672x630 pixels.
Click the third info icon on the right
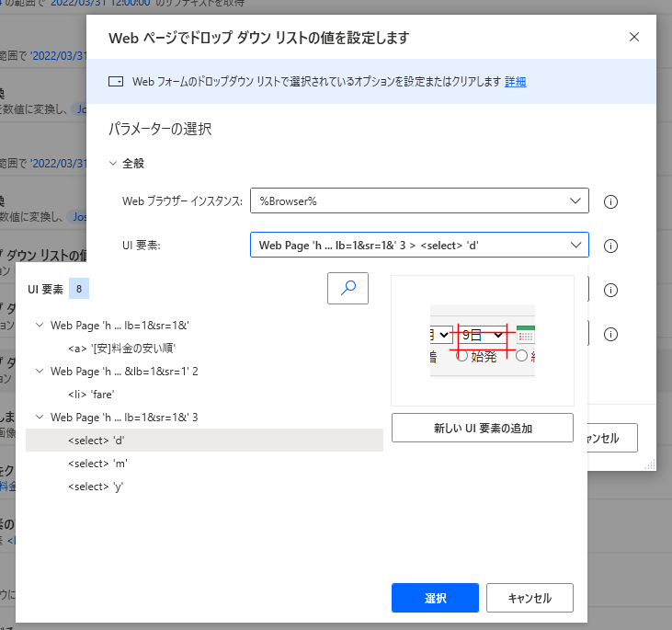click(x=609, y=290)
